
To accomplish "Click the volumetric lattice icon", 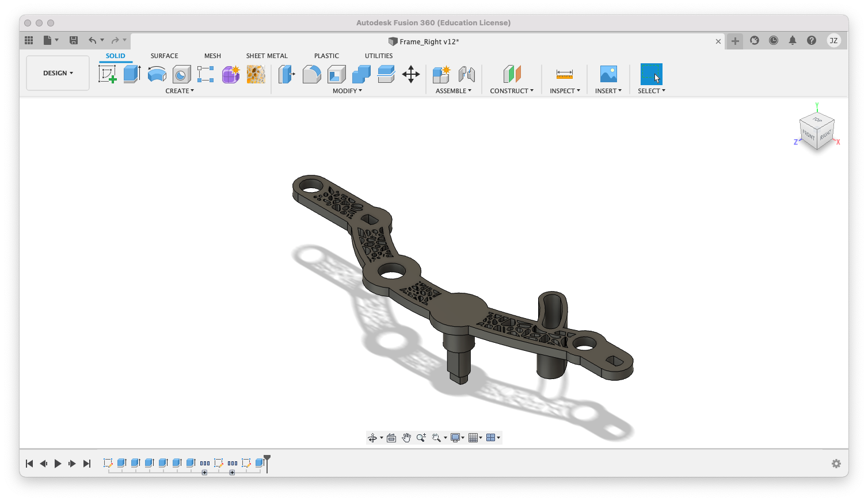I will point(256,74).
